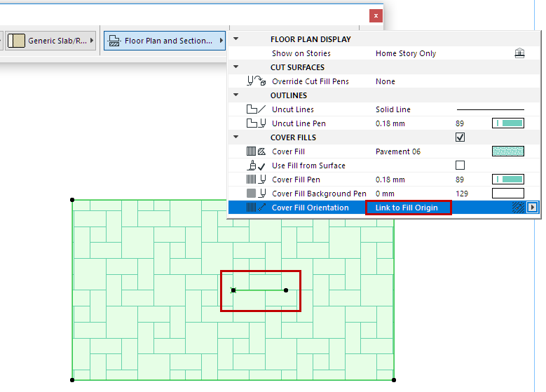Image resolution: width=546 pixels, height=392 pixels.
Task: Click the Override Cut Fill Pens None value
Action: click(x=385, y=81)
